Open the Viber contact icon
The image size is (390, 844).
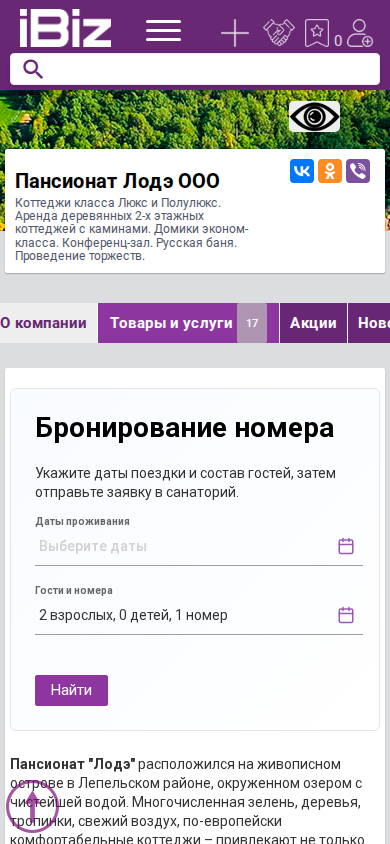tap(358, 171)
